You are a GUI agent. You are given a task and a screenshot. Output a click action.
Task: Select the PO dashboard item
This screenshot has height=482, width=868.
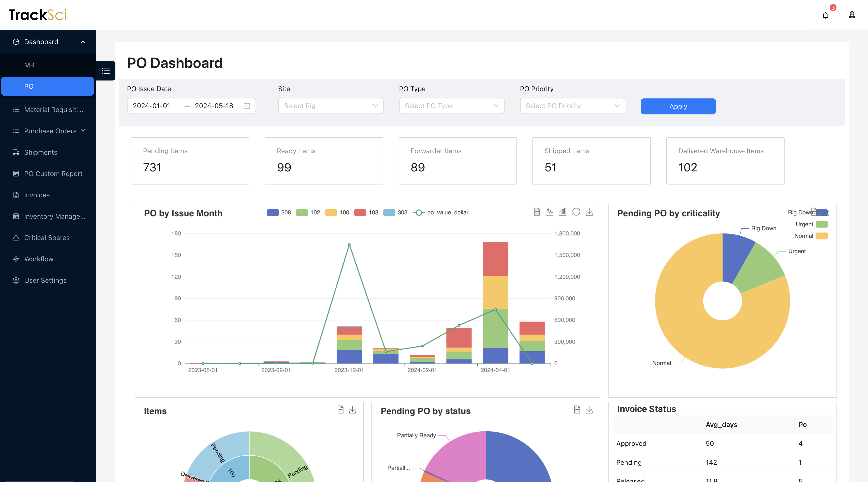(48, 86)
